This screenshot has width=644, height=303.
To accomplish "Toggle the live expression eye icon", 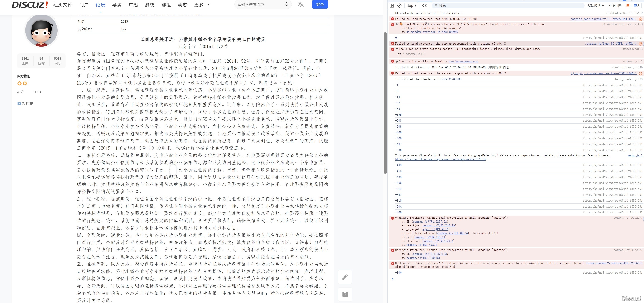I will [x=425, y=6].
